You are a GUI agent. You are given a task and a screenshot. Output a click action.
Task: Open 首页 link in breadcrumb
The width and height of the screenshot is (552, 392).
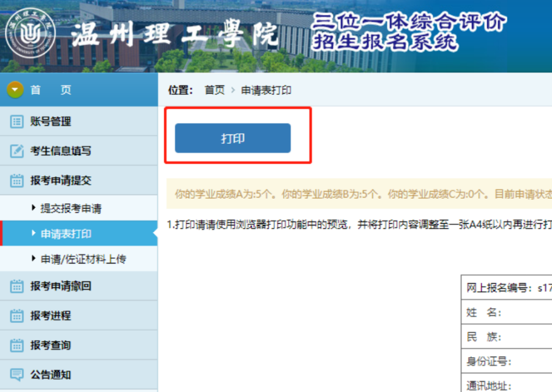[x=214, y=91]
